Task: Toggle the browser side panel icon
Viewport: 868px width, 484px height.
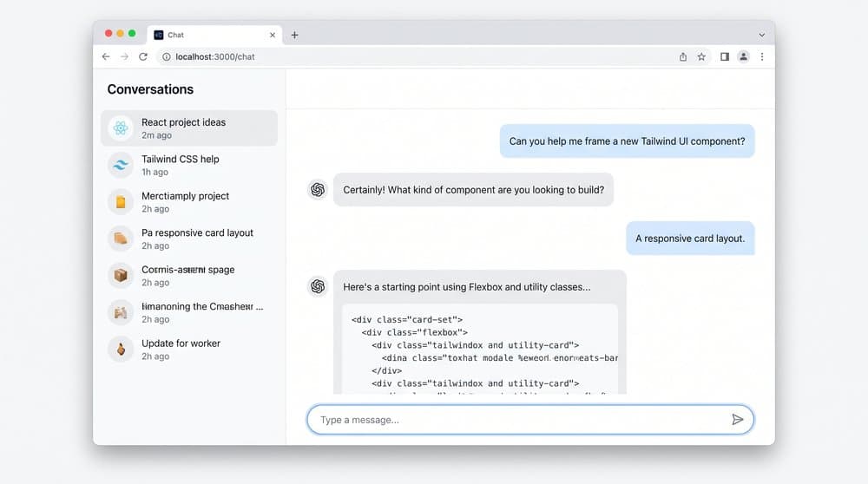Action: pyautogui.click(x=724, y=56)
